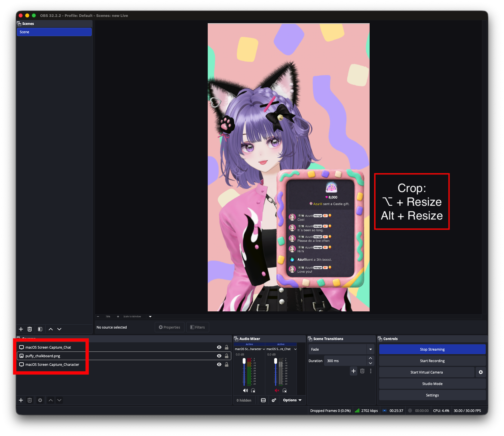The width and height of the screenshot is (504, 436).
Task: Open the transition properties three-dot menu
Action: tap(371, 371)
